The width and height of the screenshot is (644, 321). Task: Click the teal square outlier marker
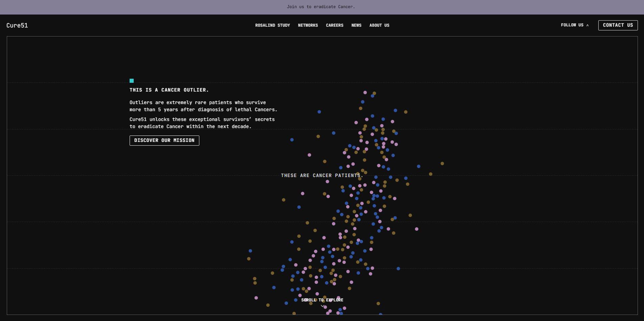(x=132, y=81)
